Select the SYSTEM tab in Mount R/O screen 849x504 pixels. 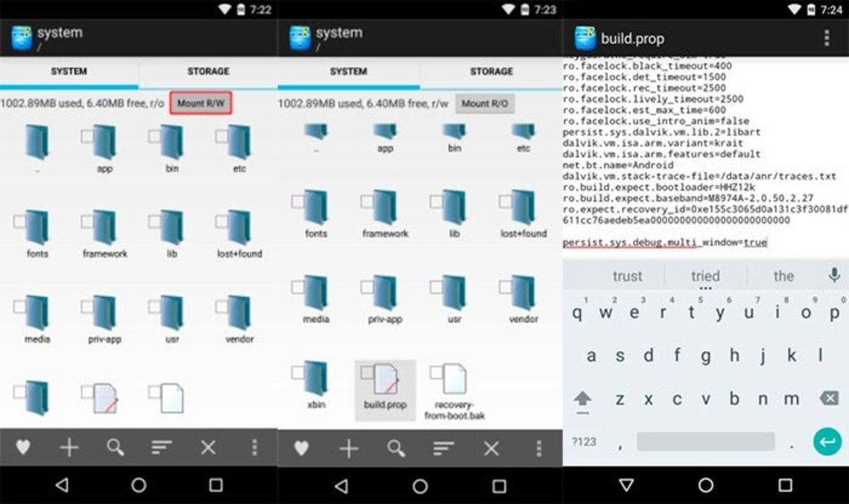pyautogui.click(x=349, y=71)
